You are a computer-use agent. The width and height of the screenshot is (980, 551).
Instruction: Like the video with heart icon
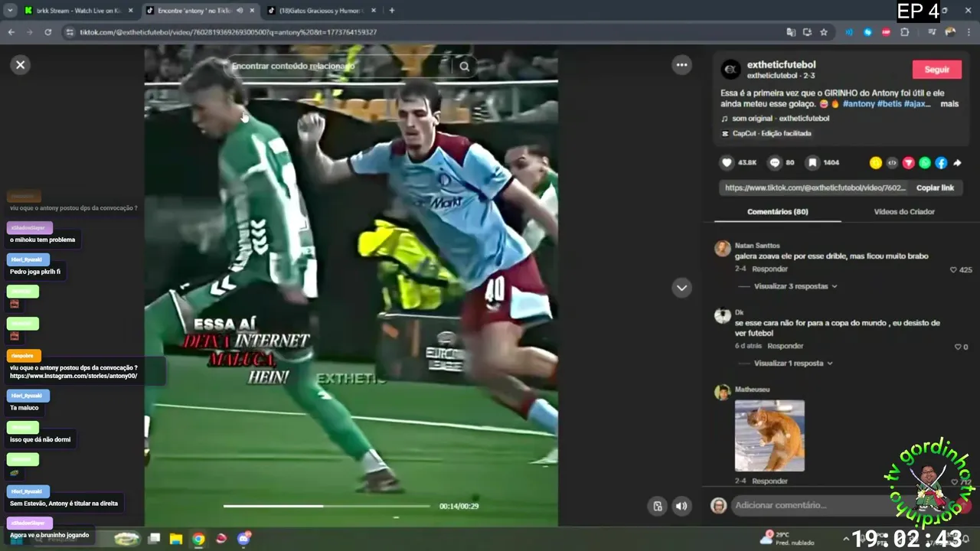pos(727,162)
